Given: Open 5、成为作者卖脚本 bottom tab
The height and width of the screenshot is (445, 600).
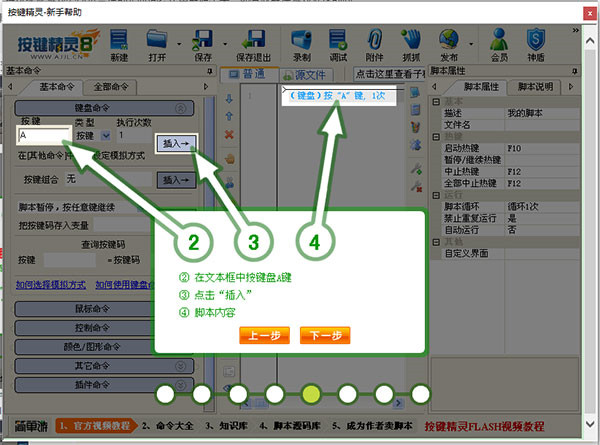Looking at the screenshot, I should (x=372, y=426).
